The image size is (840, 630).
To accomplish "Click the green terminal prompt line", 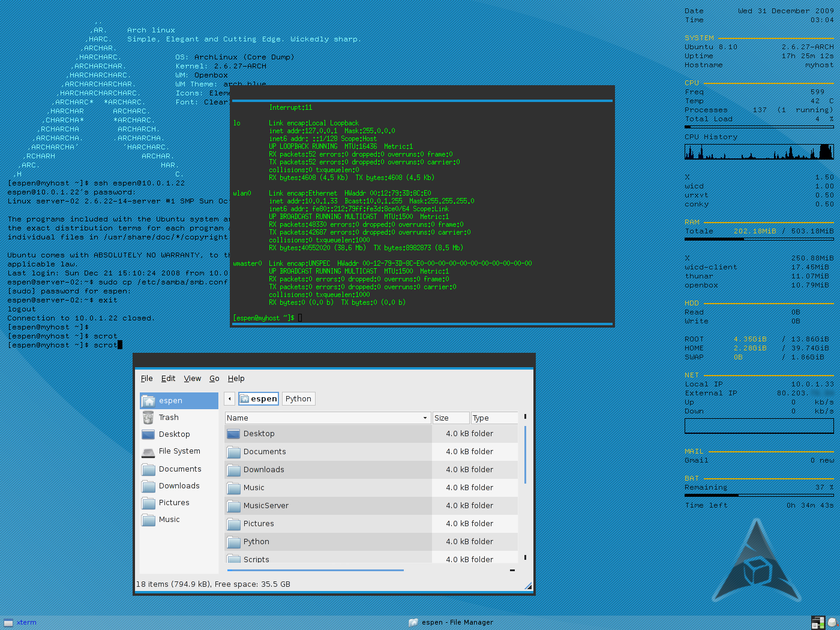I will point(268,318).
